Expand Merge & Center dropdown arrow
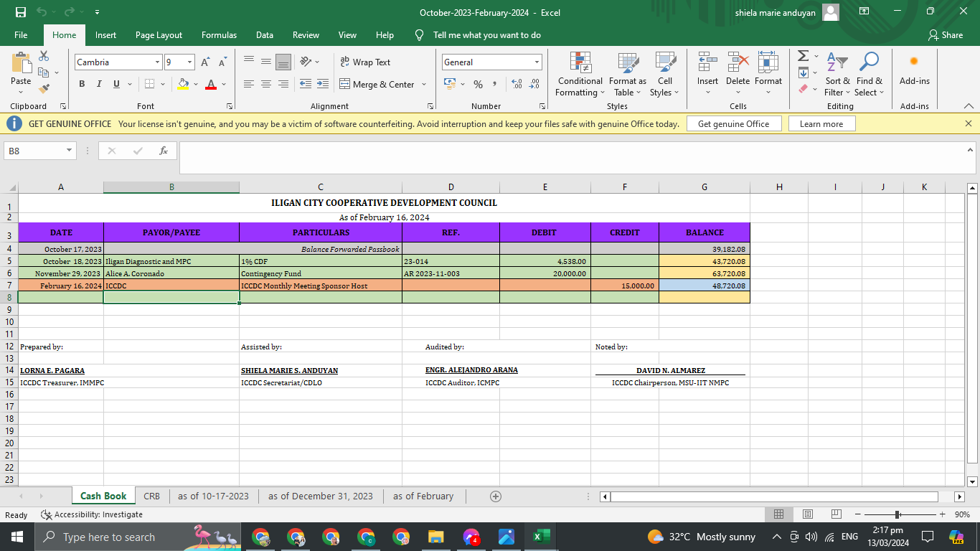The image size is (980, 551). tap(424, 85)
